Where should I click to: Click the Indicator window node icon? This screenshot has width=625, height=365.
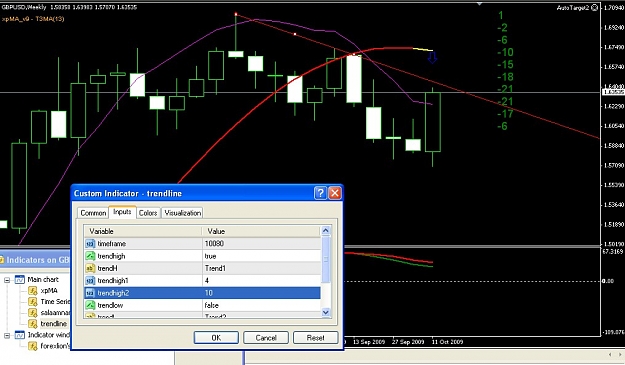(20, 335)
